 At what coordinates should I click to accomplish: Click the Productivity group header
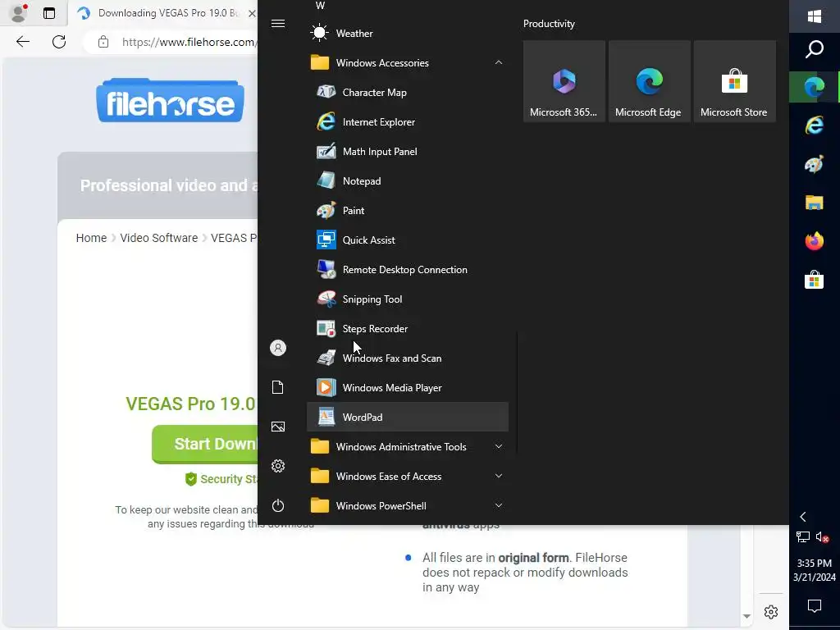point(549,24)
